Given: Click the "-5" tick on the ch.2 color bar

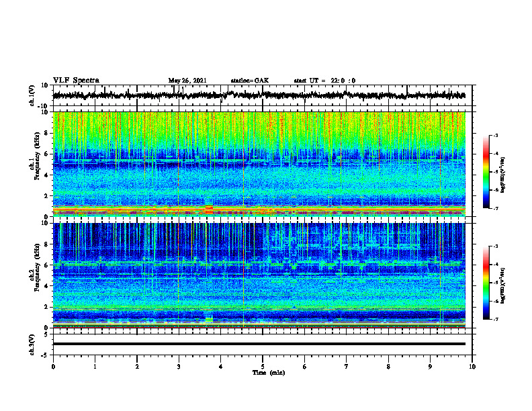Looking at the screenshot, I should (495, 283).
